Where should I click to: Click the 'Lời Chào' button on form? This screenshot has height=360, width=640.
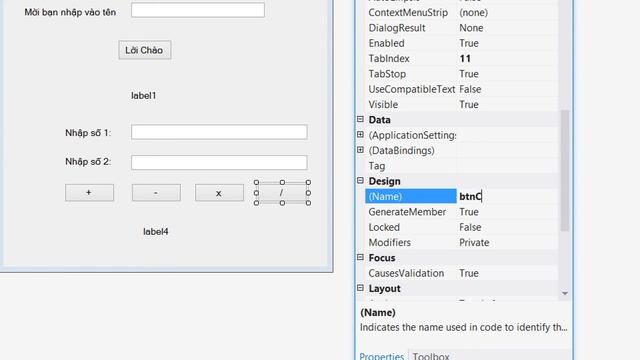145,50
